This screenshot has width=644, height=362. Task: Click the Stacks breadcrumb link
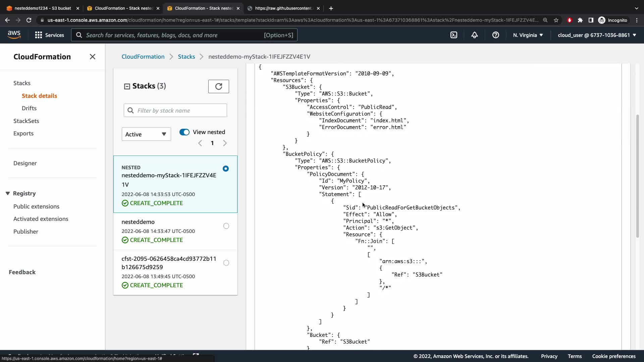pos(186,57)
